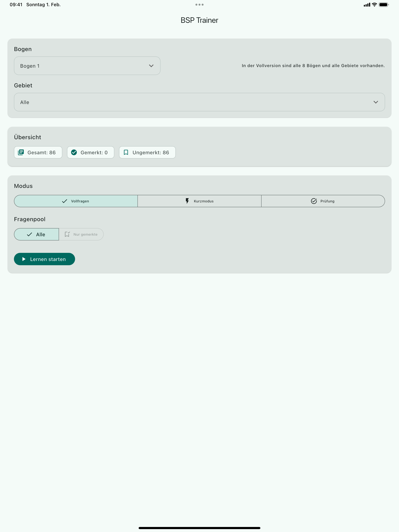Click the green checkmark circle icon beside Gemerkt
Image resolution: width=399 pixels, height=532 pixels.
click(x=74, y=152)
